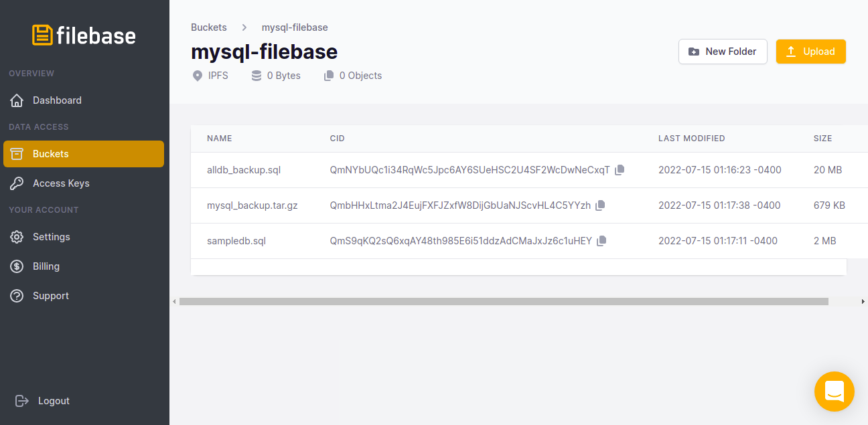Select the CID starting with QmNYbUQc

[x=470, y=170]
